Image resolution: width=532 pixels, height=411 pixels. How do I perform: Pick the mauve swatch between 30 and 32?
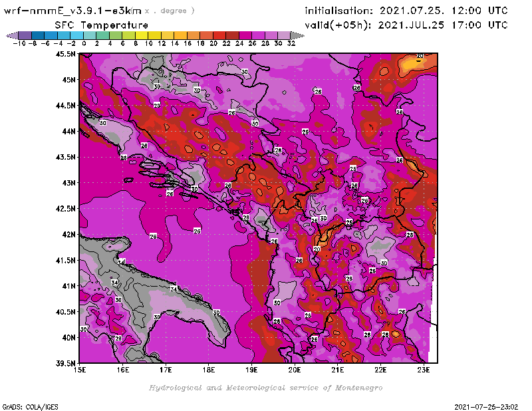point(284,35)
